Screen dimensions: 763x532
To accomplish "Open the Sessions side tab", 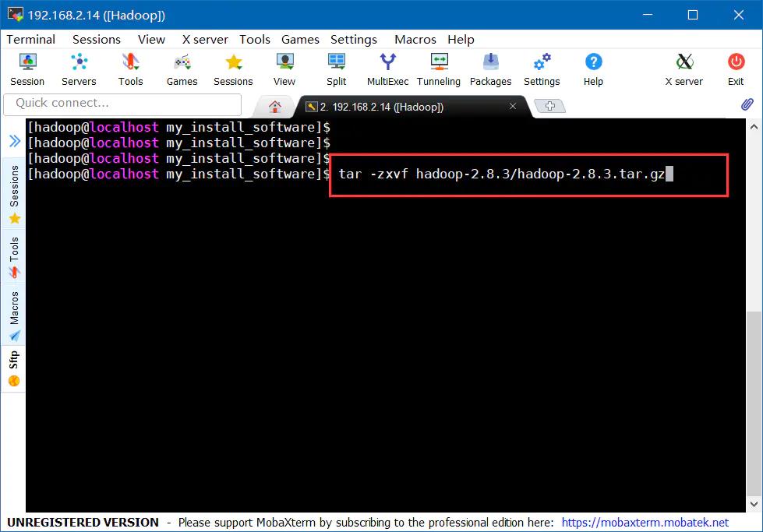I will click(x=14, y=195).
